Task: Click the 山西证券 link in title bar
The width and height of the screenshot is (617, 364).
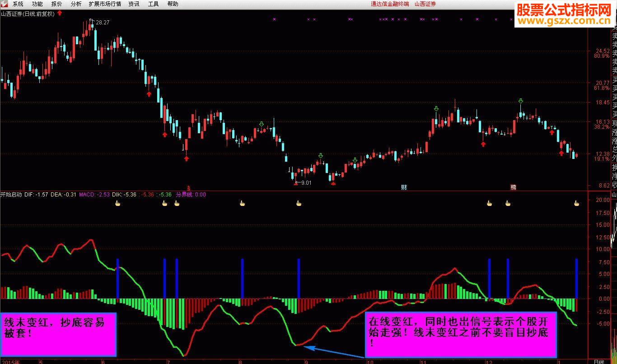Action: click(425, 4)
